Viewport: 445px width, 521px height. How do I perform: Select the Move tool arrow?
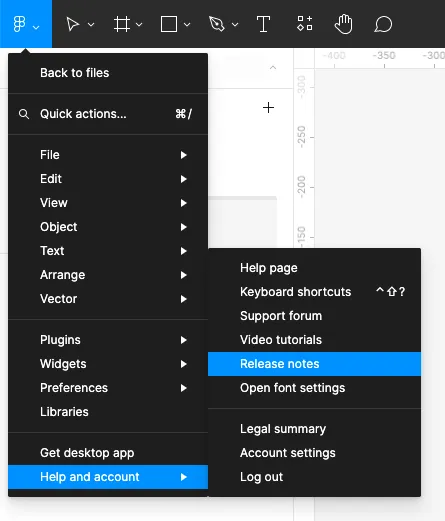tap(72, 24)
